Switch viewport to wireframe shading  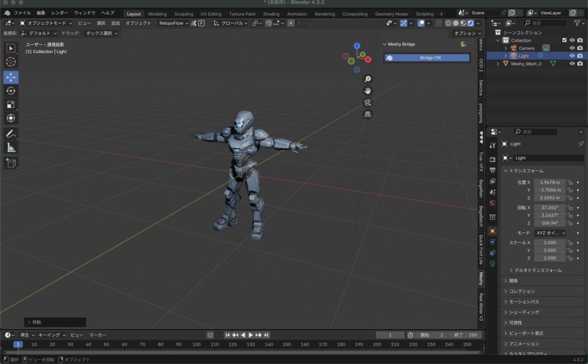[448, 23]
